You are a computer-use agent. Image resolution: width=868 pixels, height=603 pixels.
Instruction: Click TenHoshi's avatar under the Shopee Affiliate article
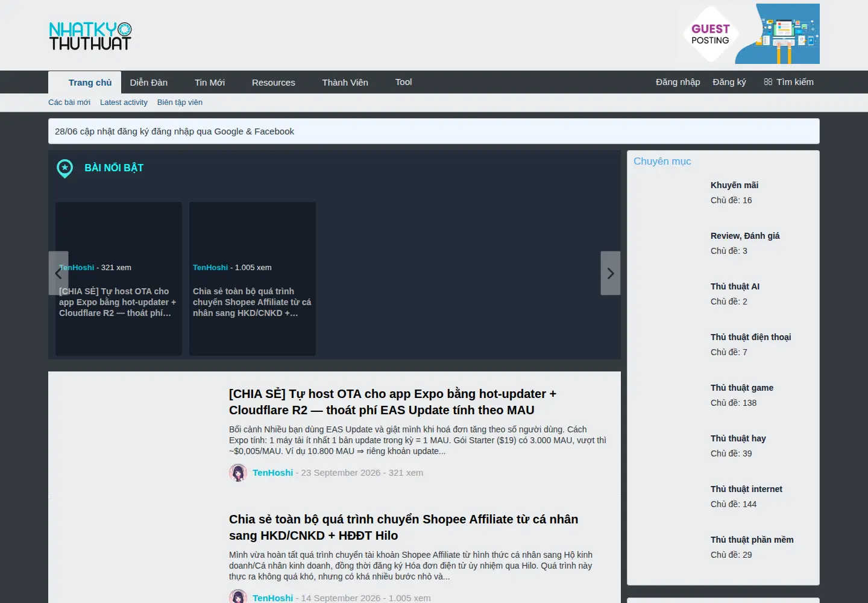(238, 596)
